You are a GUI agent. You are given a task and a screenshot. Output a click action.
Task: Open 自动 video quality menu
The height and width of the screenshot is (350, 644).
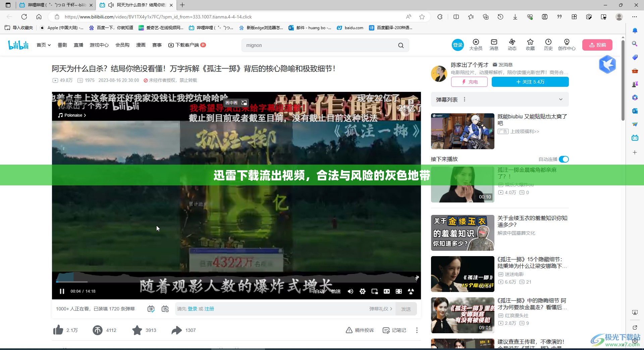coord(320,291)
